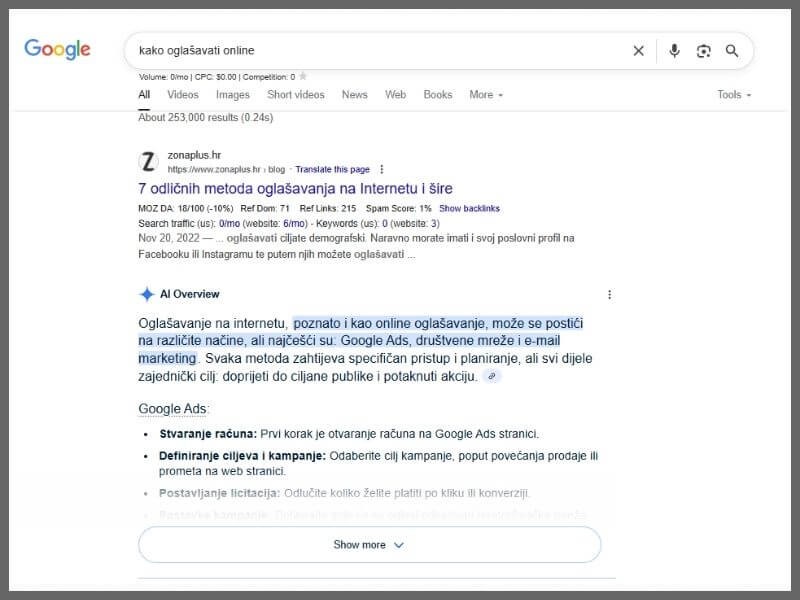Image resolution: width=800 pixels, height=600 pixels.
Task: Open three-dot menu beside Translate this page
Action: click(382, 169)
